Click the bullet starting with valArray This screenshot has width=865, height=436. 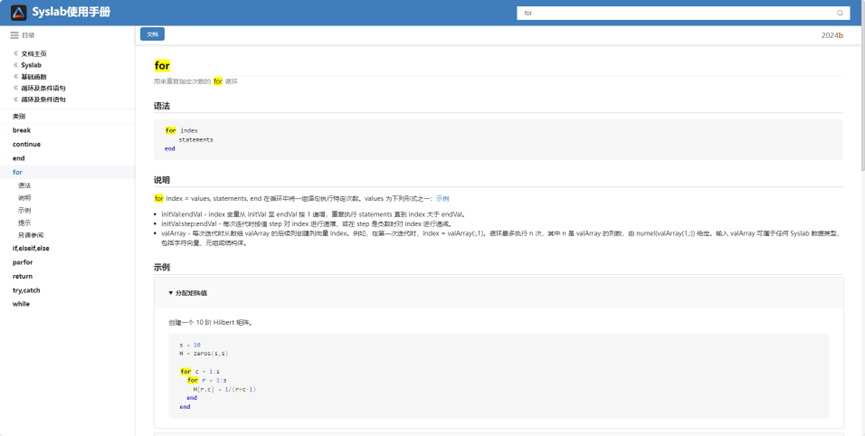click(x=501, y=238)
